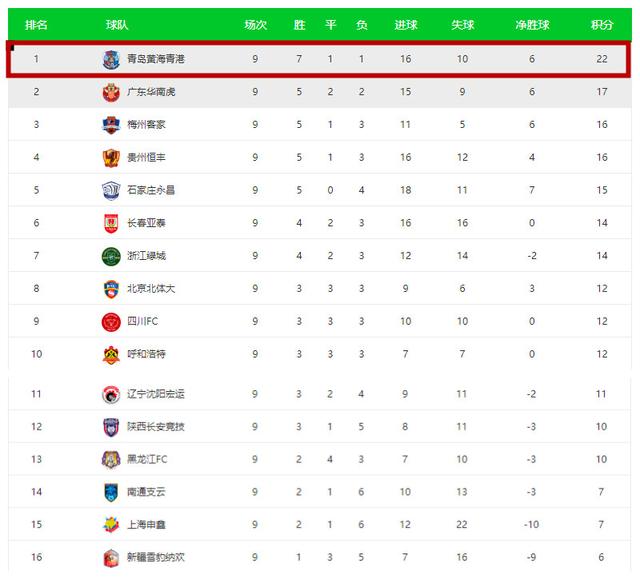Select the 浙江绿城 green logo
The width and height of the screenshot is (640, 579).
(x=110, y=256)
